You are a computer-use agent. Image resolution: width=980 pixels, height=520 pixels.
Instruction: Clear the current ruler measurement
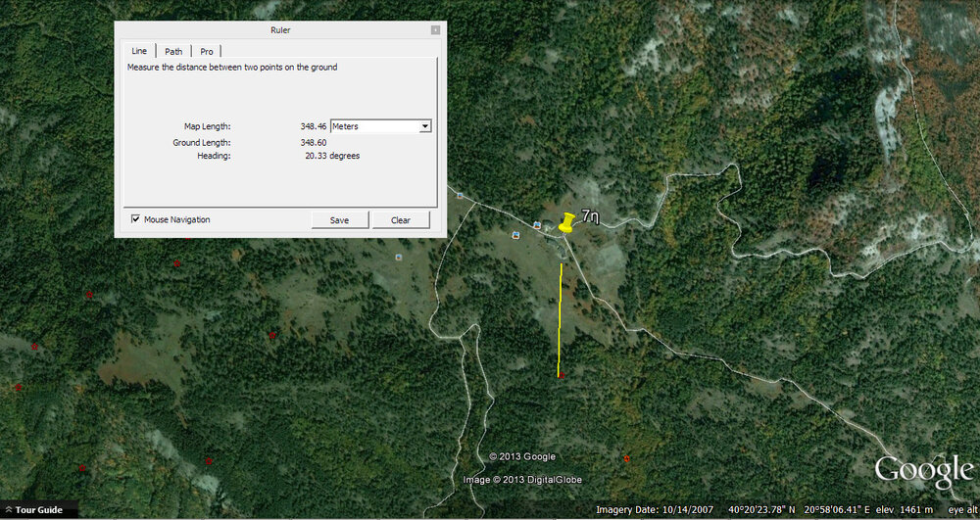click(400, 220)
